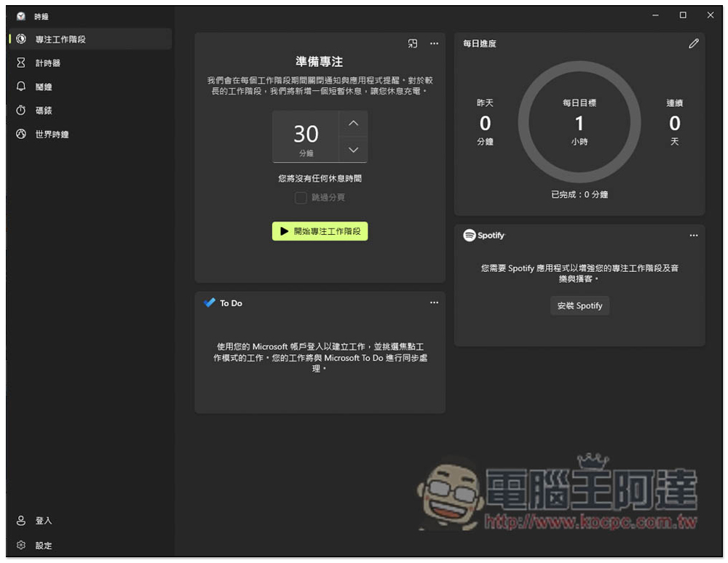Click the 安裝 Spotify install button
This screenshot has width=728, height=563.
[579, 306]
